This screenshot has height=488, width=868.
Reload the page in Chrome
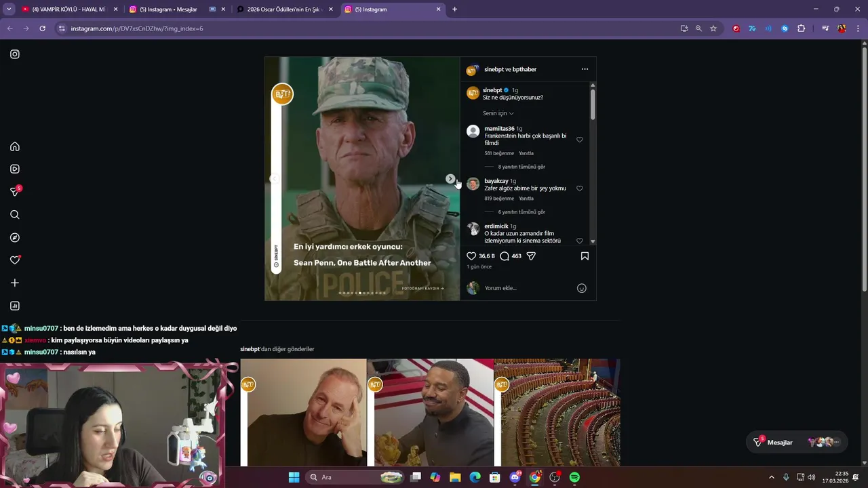tap(42, 28)
